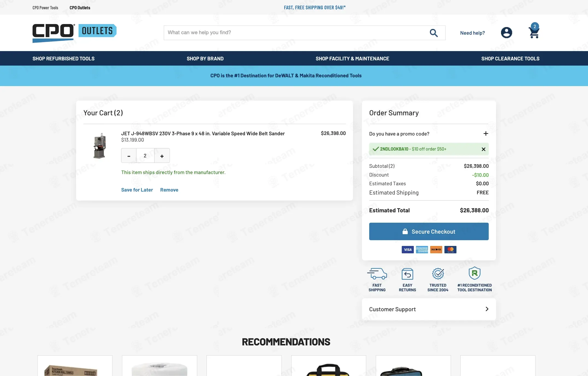This screenshot has width=588, height=376.
Task: Remove the JET sander from cart
Action: click(x=169, y=190)
